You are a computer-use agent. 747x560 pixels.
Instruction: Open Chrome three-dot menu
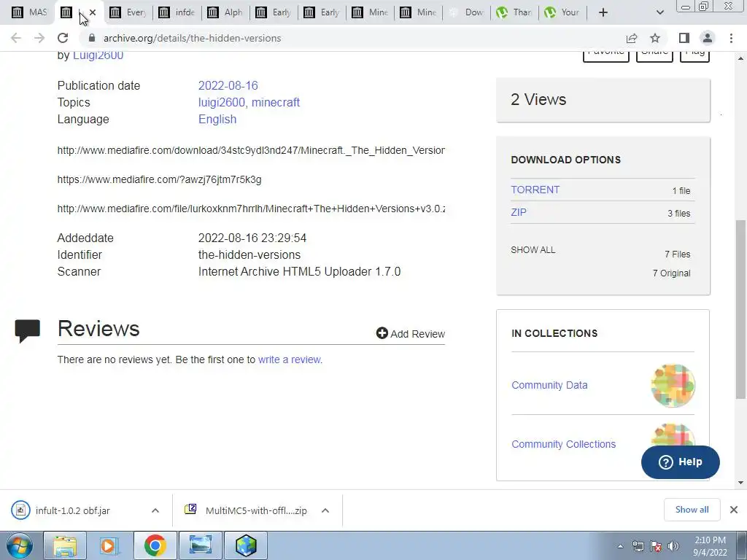[x=731, y=38]
